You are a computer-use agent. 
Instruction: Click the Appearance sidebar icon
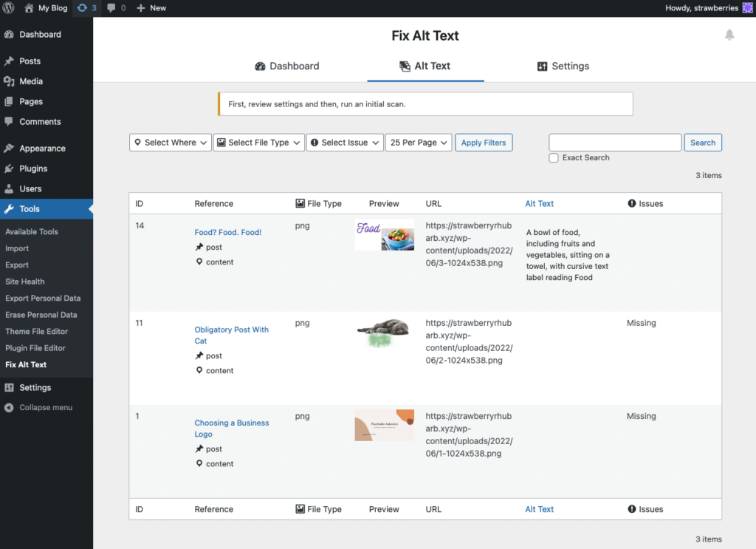point(9,149)
